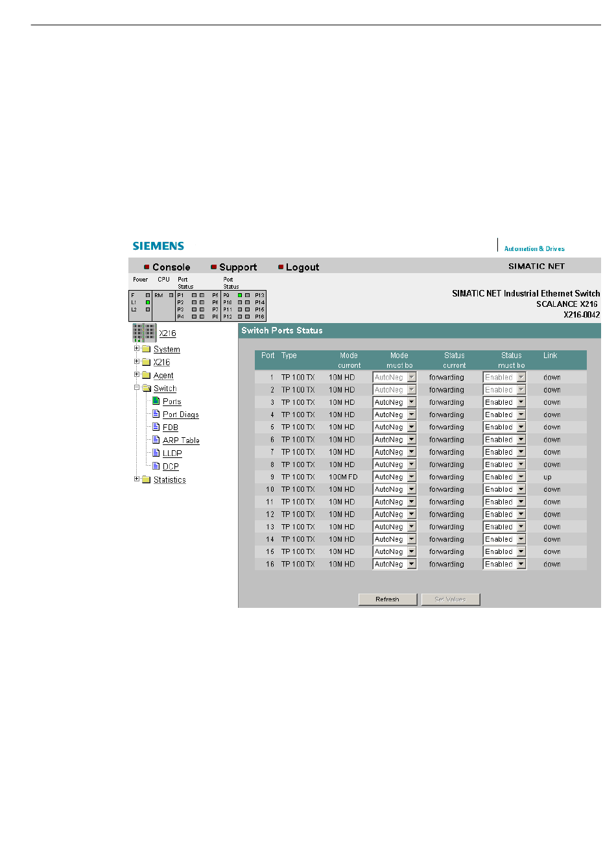Expand the X216 folder node

(x=137, y=362)
